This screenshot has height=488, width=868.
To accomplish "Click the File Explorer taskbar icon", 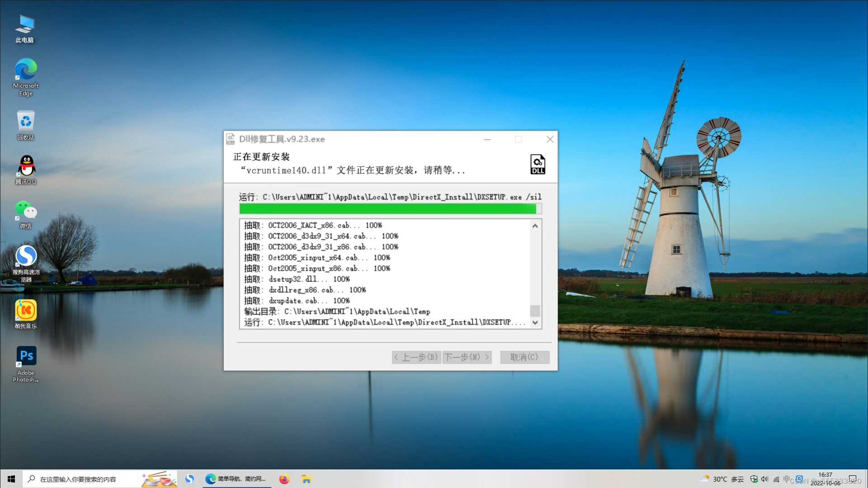I will click(x=307, y=479).
